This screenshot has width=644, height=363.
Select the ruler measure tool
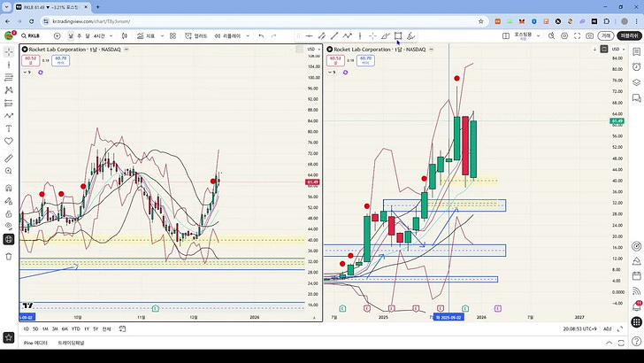(9, 158)
